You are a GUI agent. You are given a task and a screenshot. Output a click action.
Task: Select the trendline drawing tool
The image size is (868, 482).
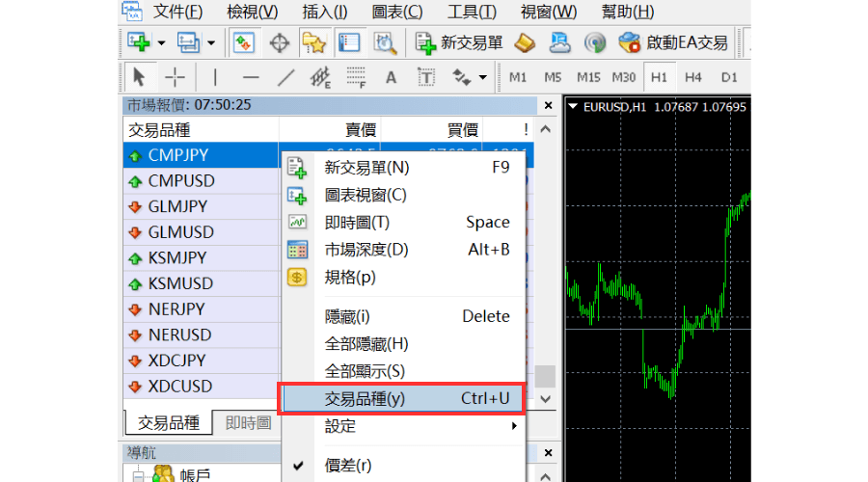coord(285,77)
